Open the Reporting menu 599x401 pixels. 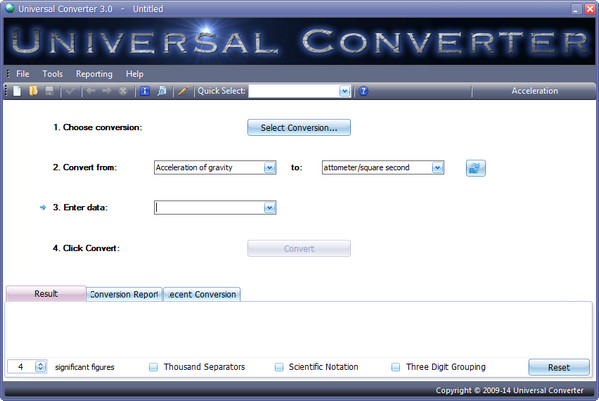(x=94, y=74)
